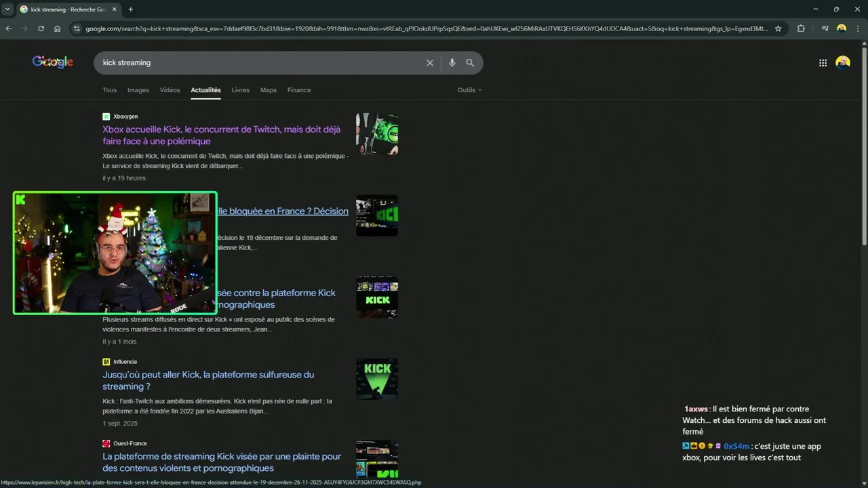Open the Extensions puzzle icon
This screenshot has height=488, width=868.
801,28
